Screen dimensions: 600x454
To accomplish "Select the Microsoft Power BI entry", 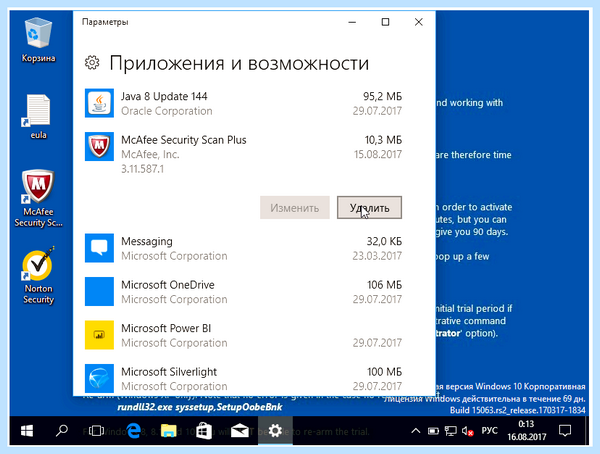I will pyautogui.click(x=243, y=335).
